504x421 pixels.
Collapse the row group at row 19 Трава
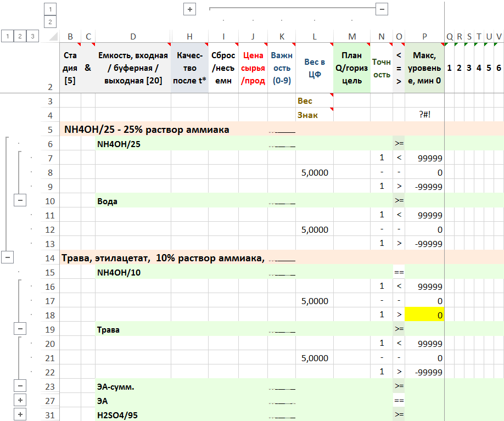(20, 329)
